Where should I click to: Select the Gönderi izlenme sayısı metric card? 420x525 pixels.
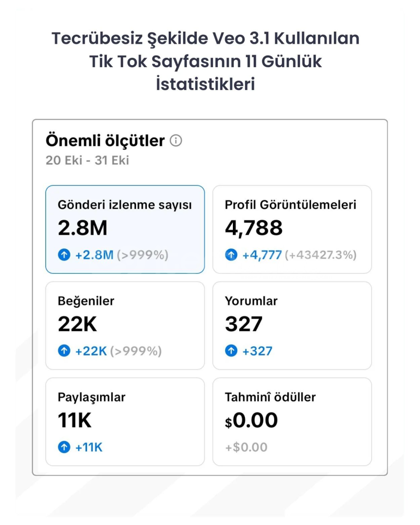(125, 229)
